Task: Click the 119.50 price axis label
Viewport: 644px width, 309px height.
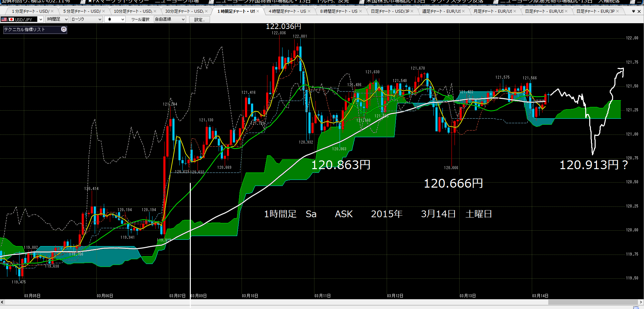Action: pos(632,278)
